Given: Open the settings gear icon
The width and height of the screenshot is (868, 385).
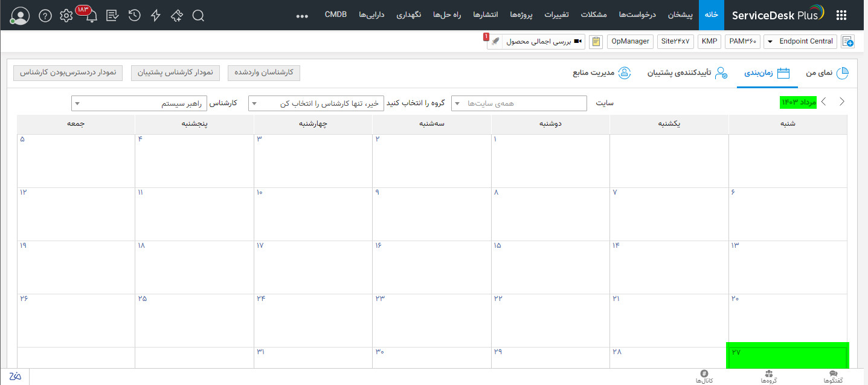Looking at the screenshot, I should tap(66, 16).
